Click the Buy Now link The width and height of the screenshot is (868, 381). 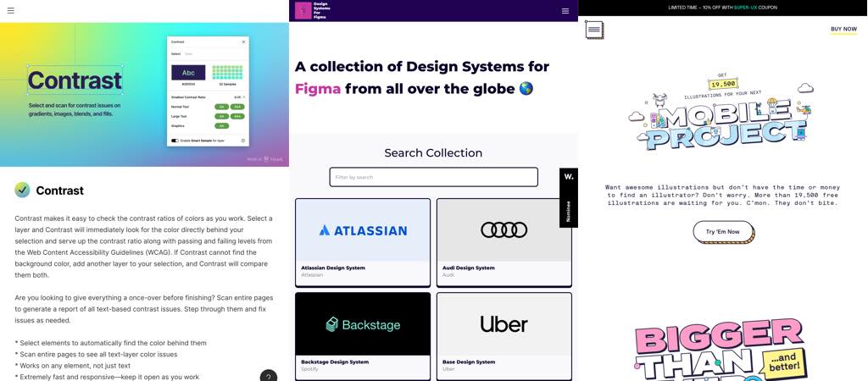[843, 29]
